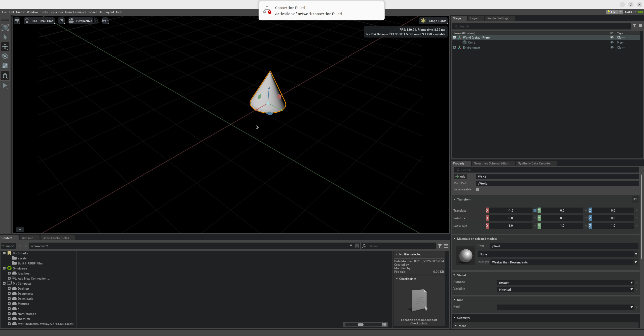Open the material None dropdown

click(x=557, y=254)
